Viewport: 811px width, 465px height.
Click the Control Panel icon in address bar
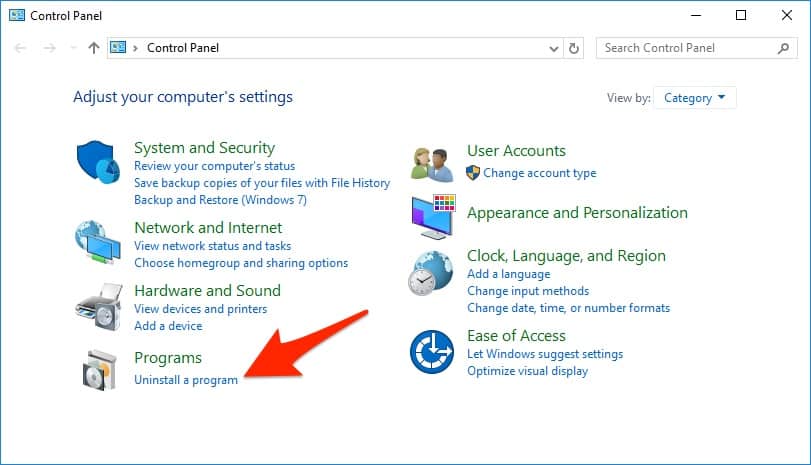[118, 48]
